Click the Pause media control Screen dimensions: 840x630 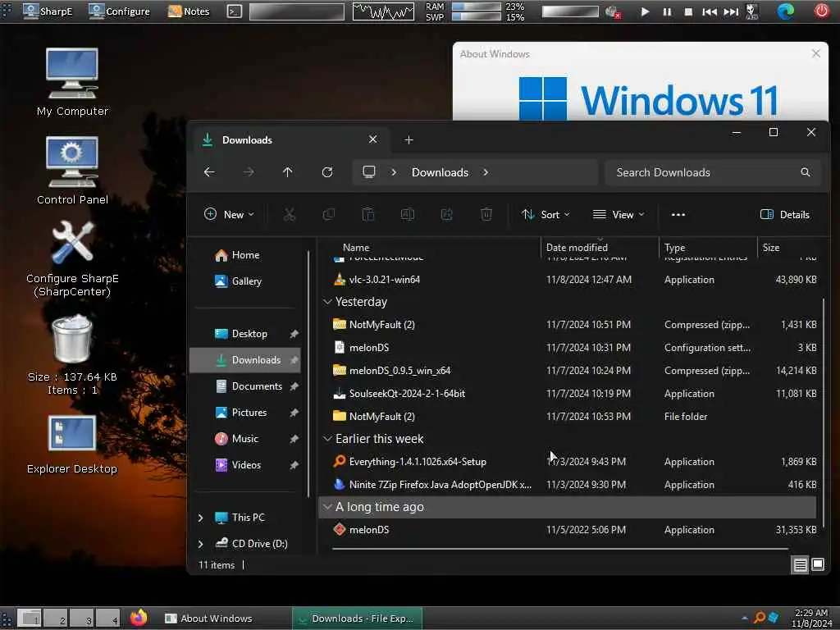pyautogui.click(x=667, y=11)
